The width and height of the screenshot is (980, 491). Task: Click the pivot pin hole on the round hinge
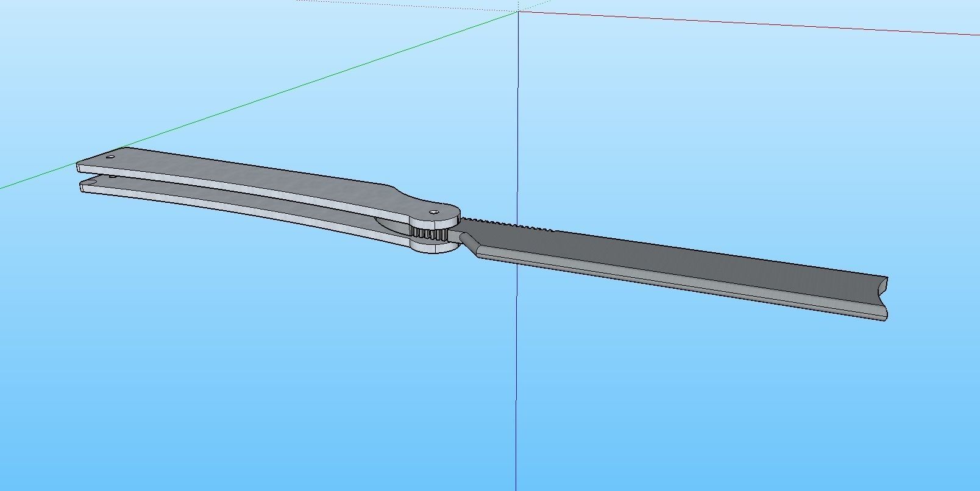point(434,213)
